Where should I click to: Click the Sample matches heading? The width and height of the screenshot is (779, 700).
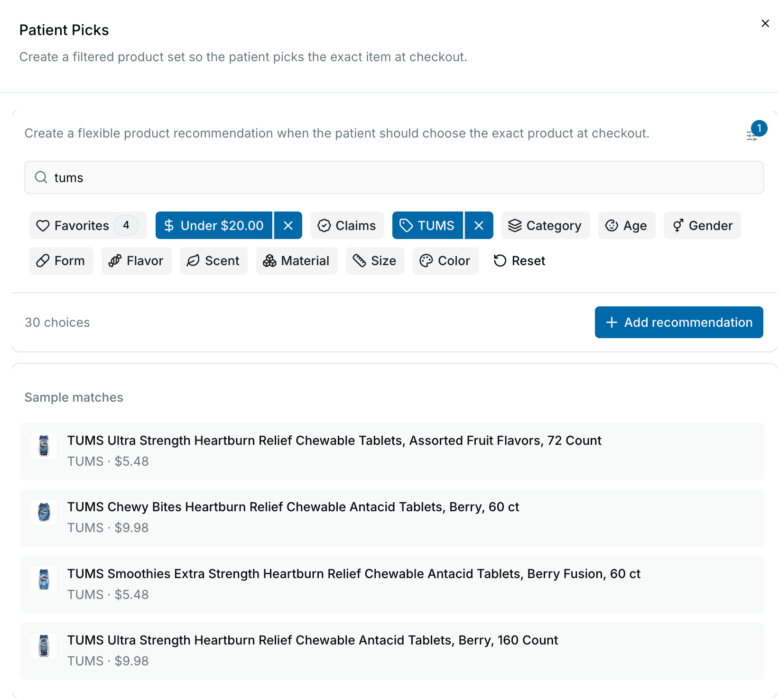pyautogui.click(x=74, y=397)
